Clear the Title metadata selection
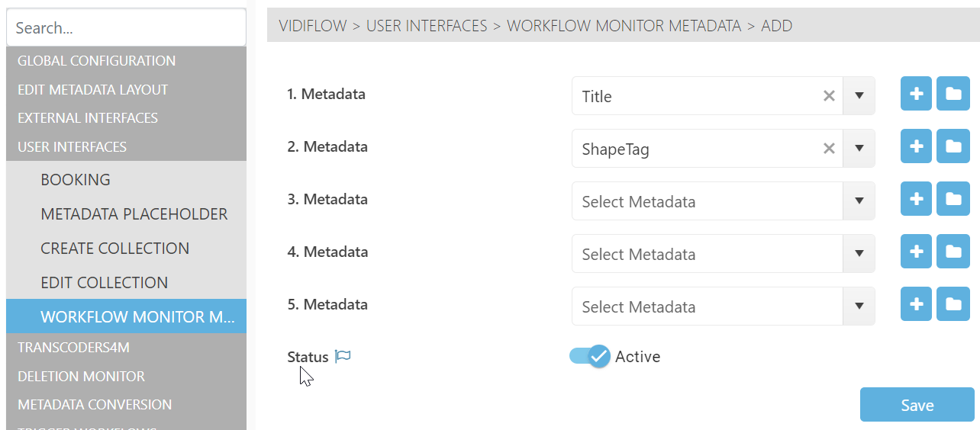The width and height of the screenshot is (980, 430). pyautogui.click(x=829, y=96)
